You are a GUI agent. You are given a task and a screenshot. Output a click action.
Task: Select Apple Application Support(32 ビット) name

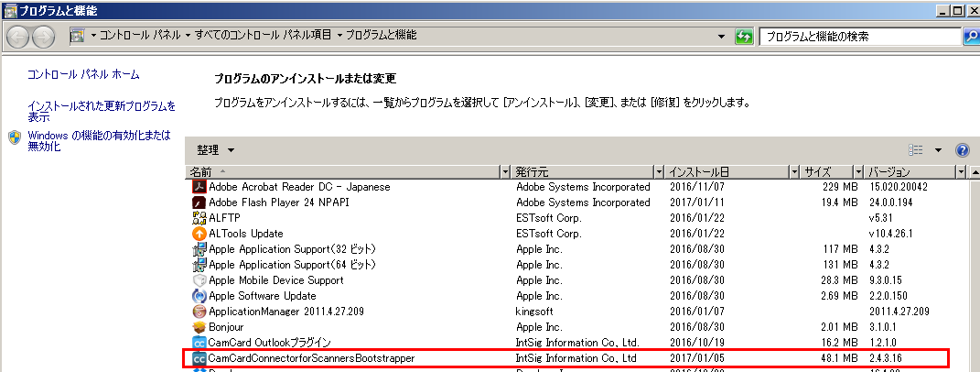point(293,249)
